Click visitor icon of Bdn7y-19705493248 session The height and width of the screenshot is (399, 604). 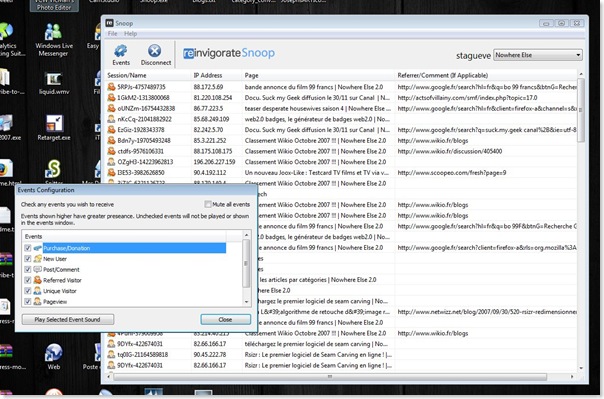(111, 141)
